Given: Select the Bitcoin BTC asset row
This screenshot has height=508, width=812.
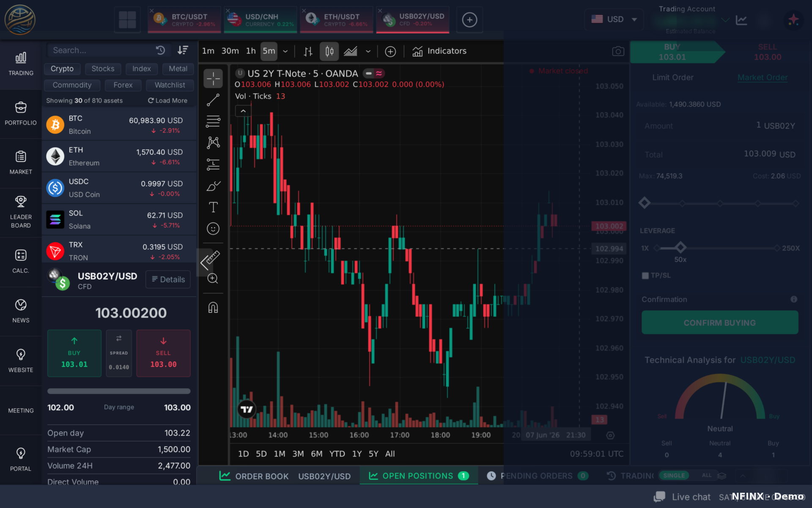Looking at the screenshot, I should tap(119, 124).
